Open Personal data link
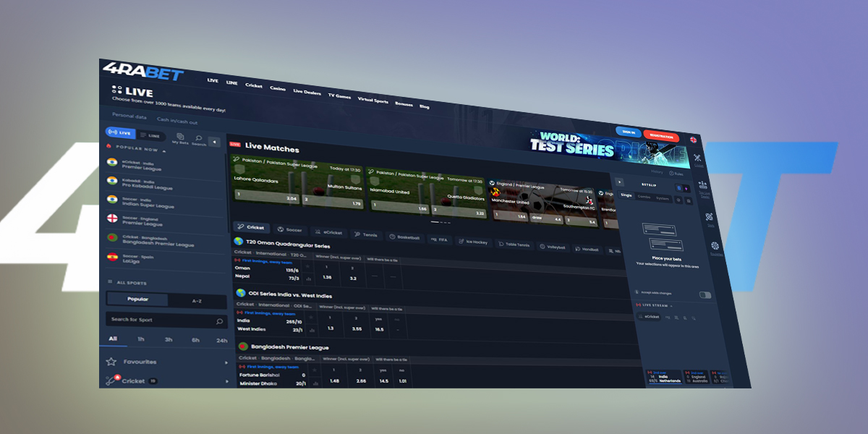868x434 pixels. [129, 116]
